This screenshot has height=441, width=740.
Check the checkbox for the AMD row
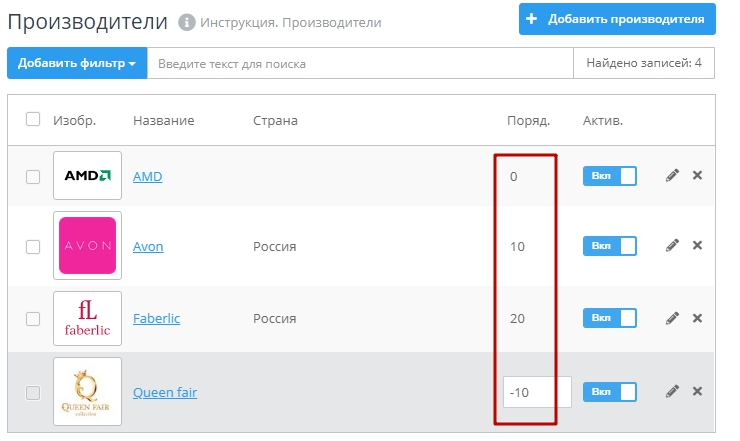coord(33,177)
